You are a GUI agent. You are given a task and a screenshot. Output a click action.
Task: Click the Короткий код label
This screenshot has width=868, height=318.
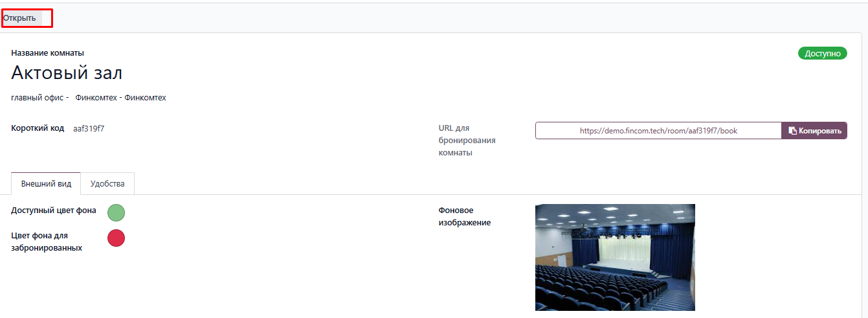(x=38, y=128)
